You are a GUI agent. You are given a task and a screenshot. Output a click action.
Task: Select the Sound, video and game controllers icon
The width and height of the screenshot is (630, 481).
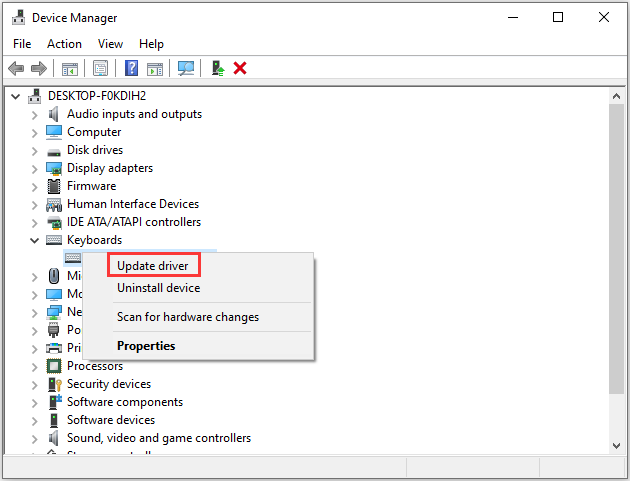pyautogui.click(x=53, y=438)
